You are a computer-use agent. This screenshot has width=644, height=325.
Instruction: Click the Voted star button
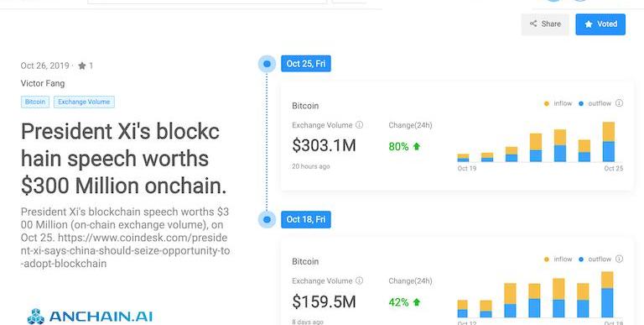600,24
